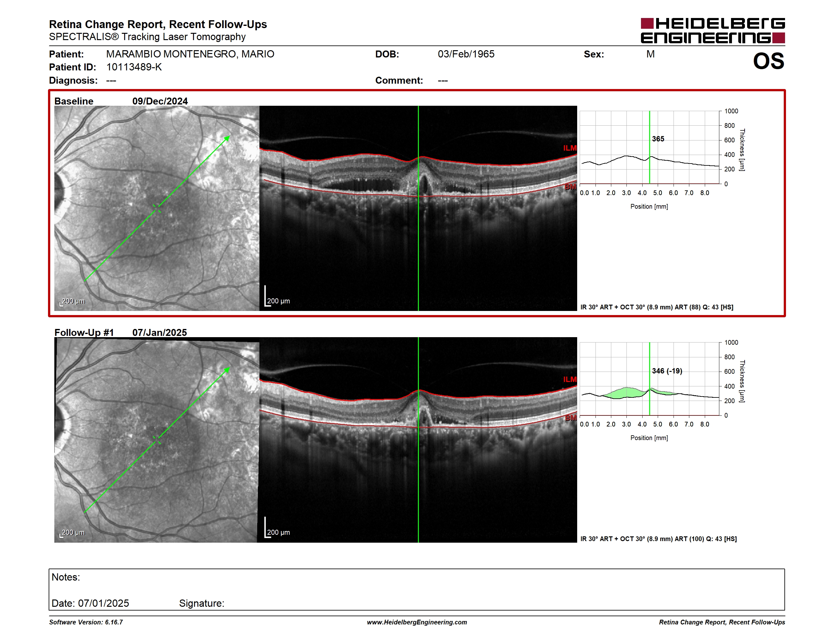Click the Baseline ILM layer label

570,148
